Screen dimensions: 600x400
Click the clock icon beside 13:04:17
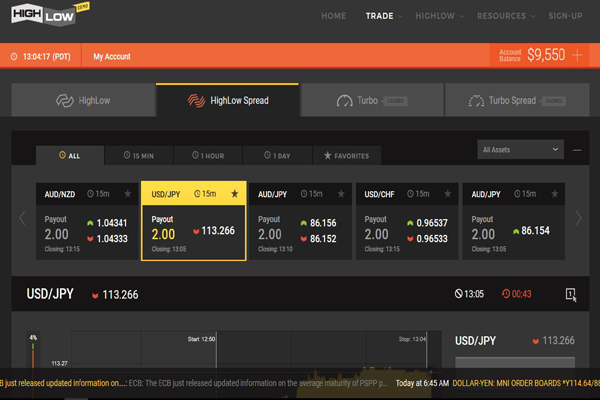pyautogui.click(x=14, y=57)
